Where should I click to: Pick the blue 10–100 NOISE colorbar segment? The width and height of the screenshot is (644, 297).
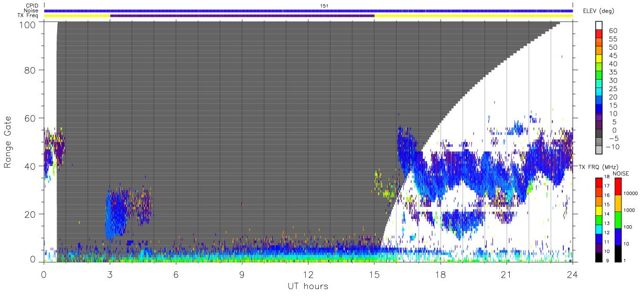pos(618,236)
